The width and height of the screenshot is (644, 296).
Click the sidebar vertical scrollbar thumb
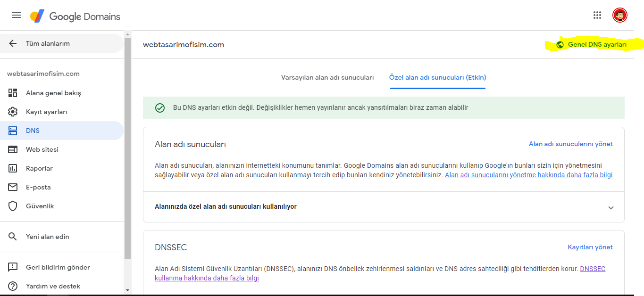tap(127, 149)
